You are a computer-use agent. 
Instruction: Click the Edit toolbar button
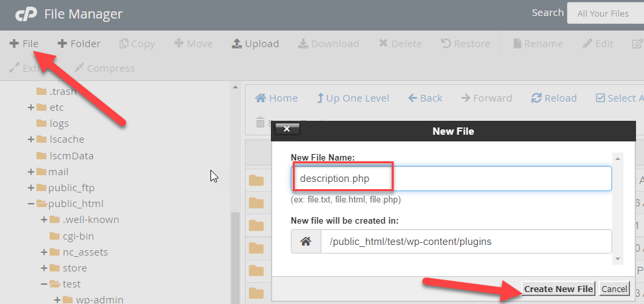598,44
